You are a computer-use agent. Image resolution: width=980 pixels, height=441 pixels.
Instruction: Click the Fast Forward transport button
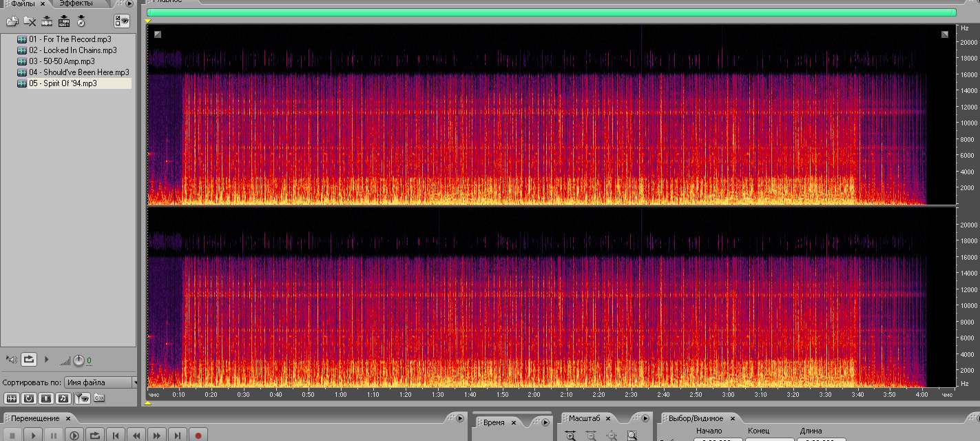pyautogui.click(x=157, y=435)
